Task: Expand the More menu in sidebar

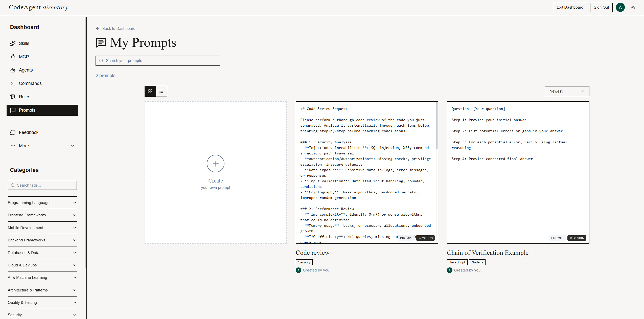Action: pos(24,146)
